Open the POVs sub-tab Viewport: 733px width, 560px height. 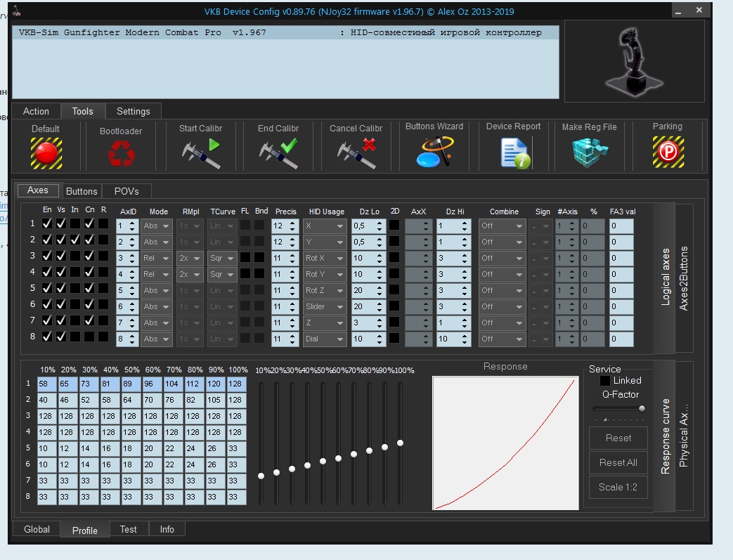[127, 191]
